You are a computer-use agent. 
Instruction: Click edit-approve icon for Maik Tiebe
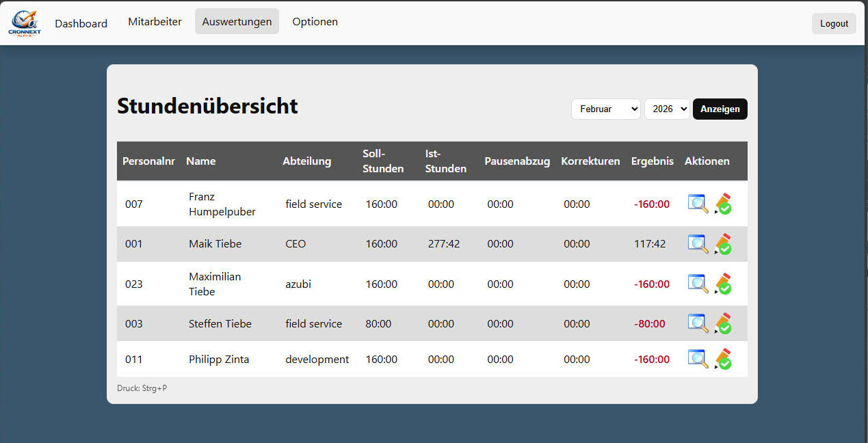coord(723,244)
